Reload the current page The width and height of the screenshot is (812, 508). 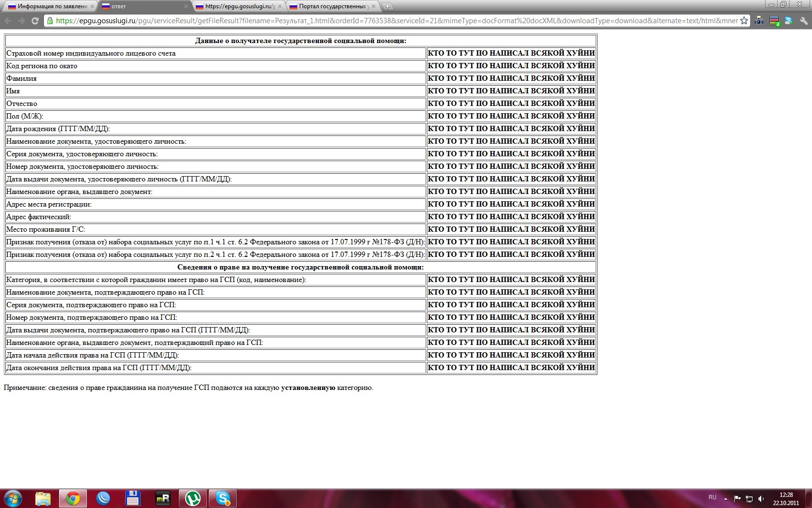pyautogui.click(x=35, y=21)
